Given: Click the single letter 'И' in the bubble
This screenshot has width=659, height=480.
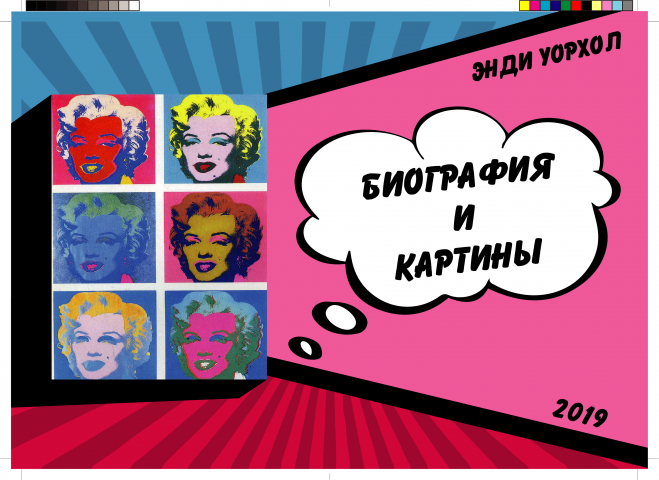Looking at the screenshot, I should coord(464,216).
